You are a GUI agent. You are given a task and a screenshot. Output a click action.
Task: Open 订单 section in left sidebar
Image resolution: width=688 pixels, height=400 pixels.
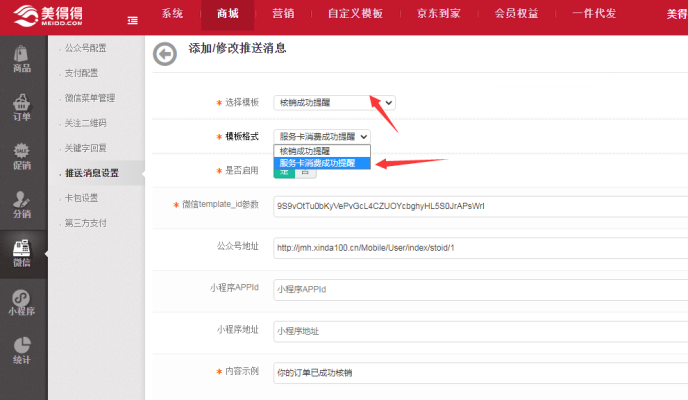click(22, 108)
